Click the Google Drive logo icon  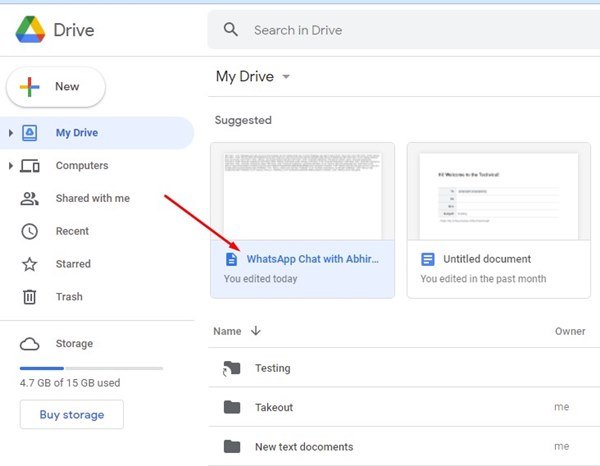pyautogui.click(x=30, y=29)
